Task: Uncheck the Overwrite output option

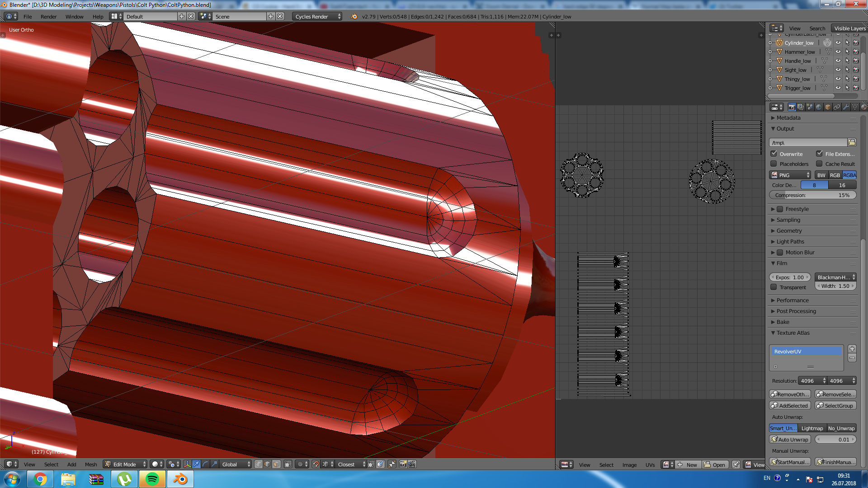Action: pos(774,154)
